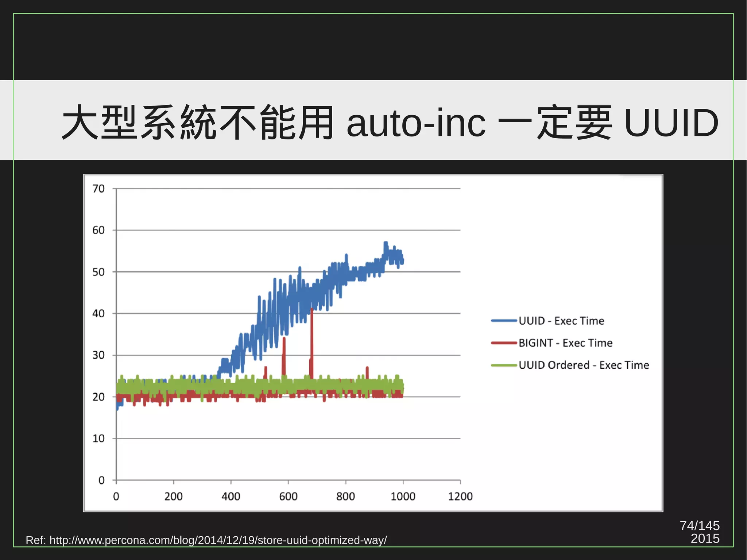Click the y-axis label 70
The image size is (747, 560).
98,189
